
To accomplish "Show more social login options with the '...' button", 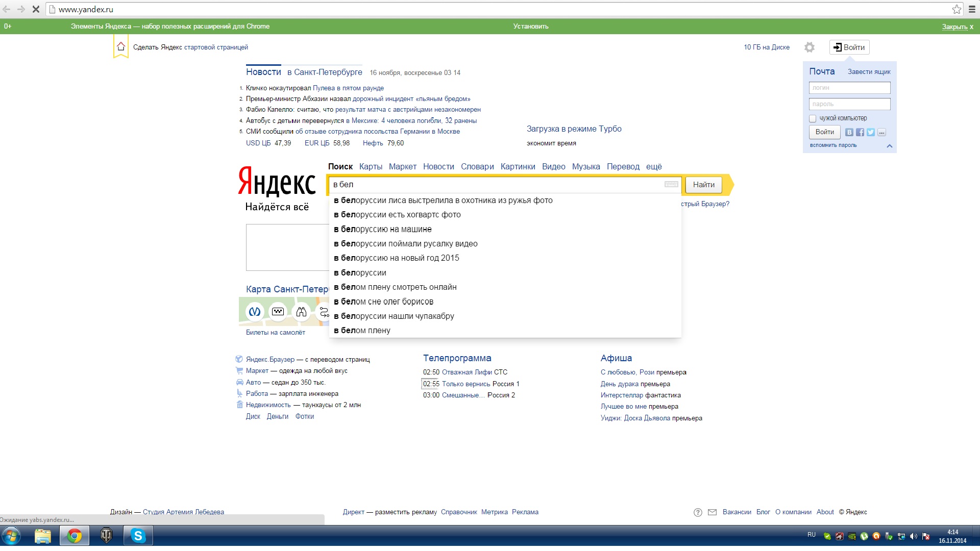I will [881, 132].
